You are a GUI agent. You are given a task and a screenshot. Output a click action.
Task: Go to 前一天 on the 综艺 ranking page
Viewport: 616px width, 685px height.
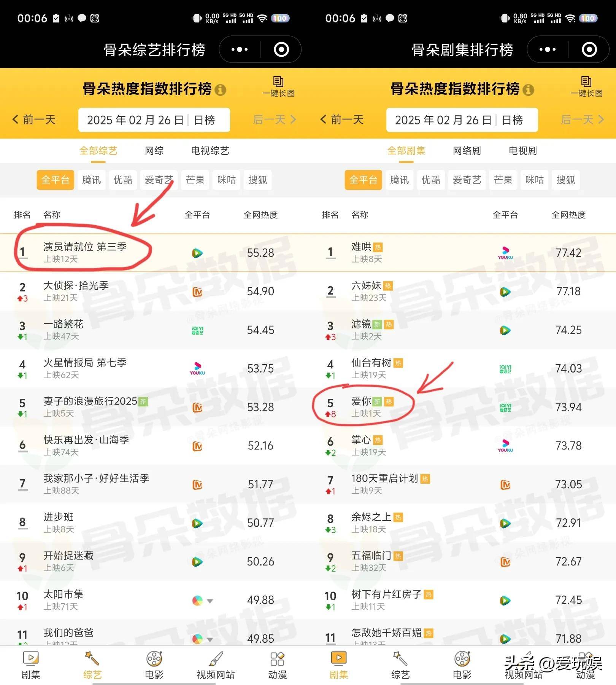34,120
